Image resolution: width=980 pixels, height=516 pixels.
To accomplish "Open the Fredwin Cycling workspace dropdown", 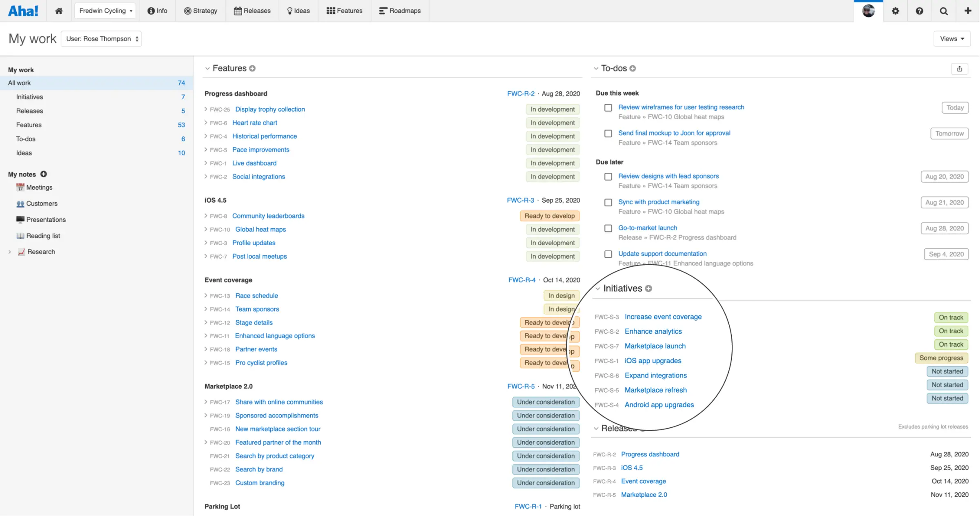I will pos(105,11).
